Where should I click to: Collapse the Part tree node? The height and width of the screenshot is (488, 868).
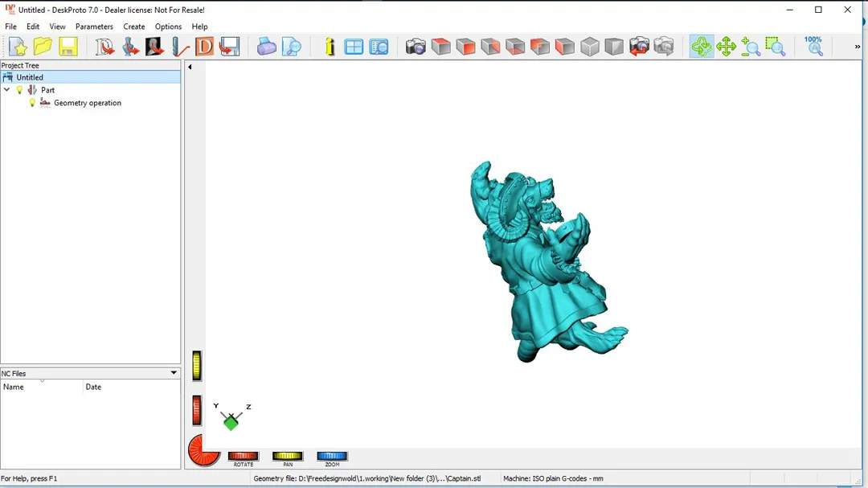[x=7, y=90]
